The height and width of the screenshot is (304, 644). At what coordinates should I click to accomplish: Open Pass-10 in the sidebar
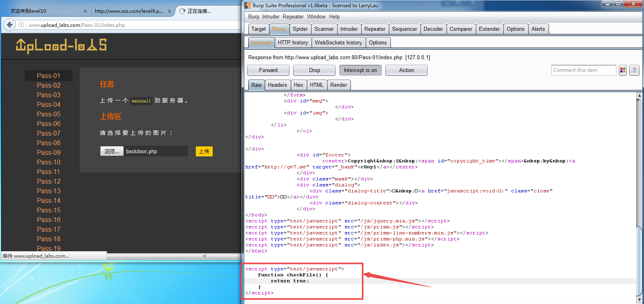pos(48,162)
